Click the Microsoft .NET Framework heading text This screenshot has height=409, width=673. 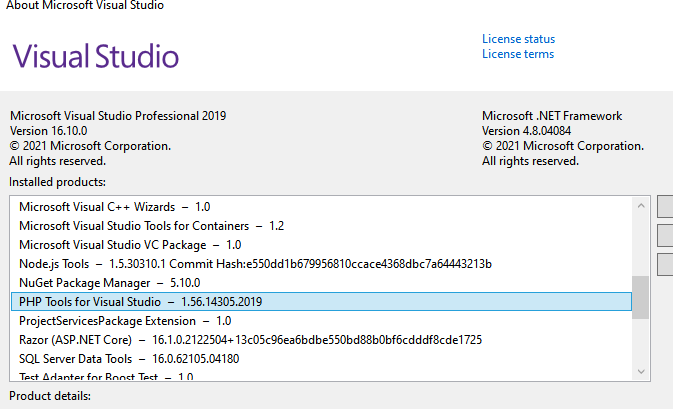pos(551,116)
